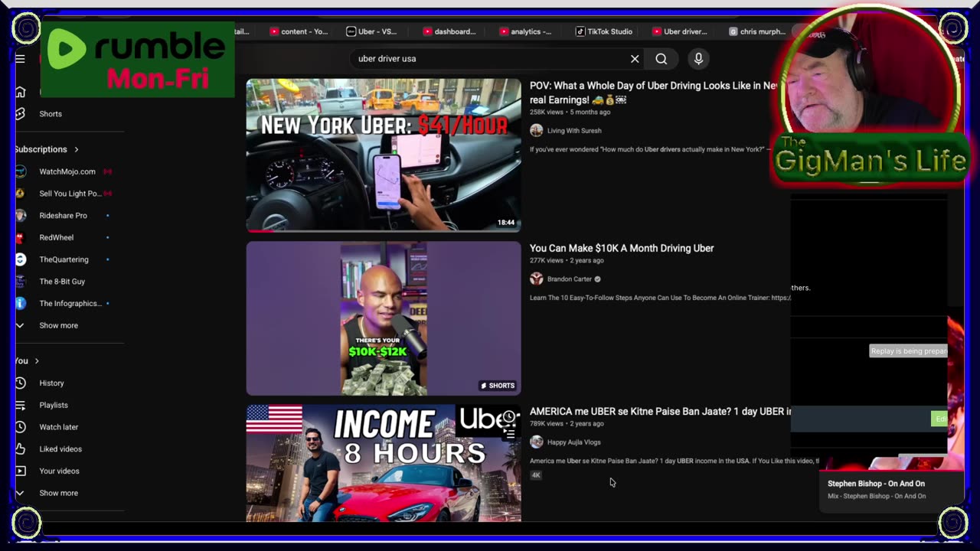Viewport: 980px width, 551px height.
Task: Expand subscriptions with Show more
Action: coord(59,325)
